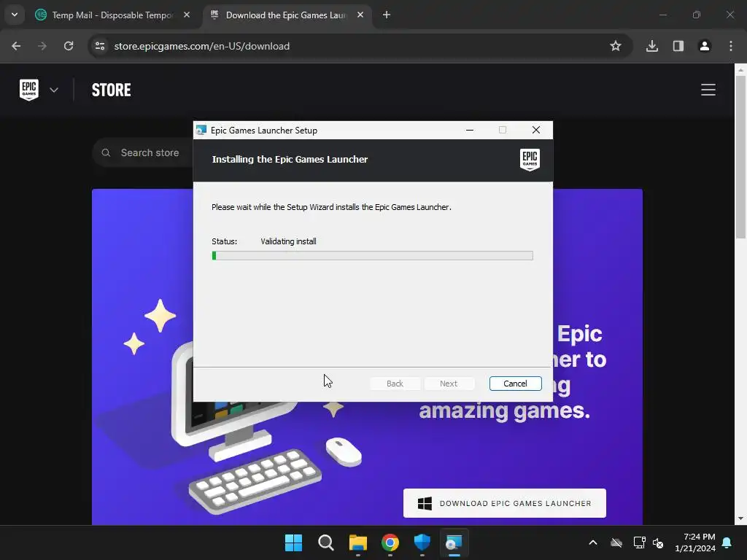The image size is (747, 560).
Task: Click the Installing the Epic Games Launcher heading
Action: pyautogui.click(x=290, y=160)
